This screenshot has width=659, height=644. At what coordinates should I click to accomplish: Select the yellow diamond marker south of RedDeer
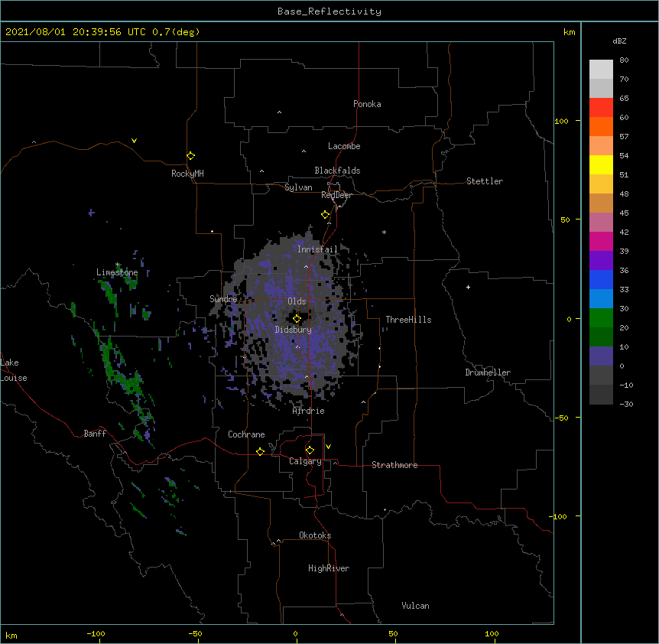pos(326,215)
